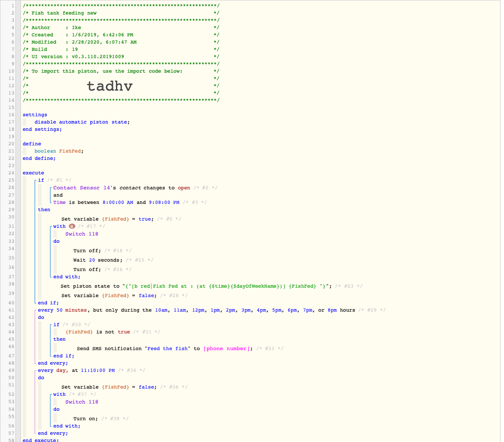Click the 'then' keyword on line 45
The height and width of the screenshot is (442, 504).
[x=59, y=339]
